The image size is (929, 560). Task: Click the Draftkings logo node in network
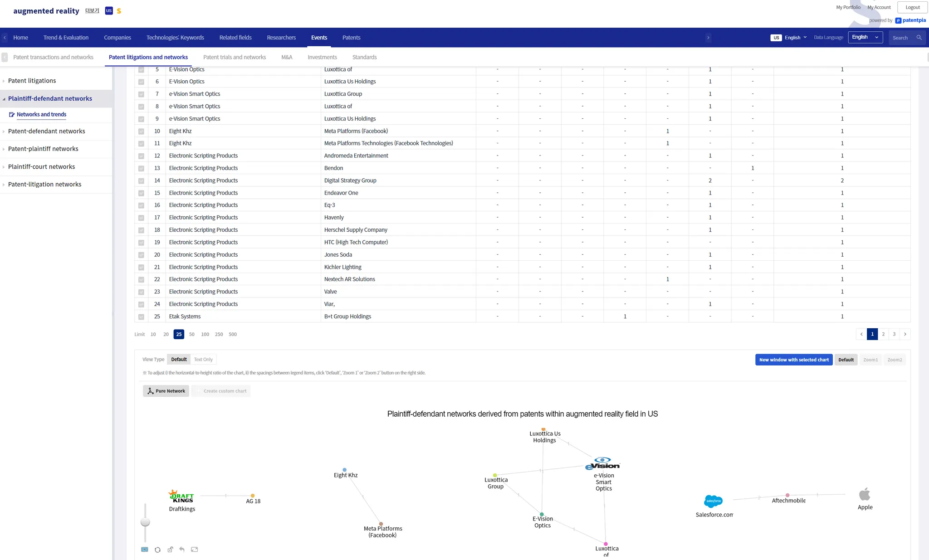tap(181, 496)
